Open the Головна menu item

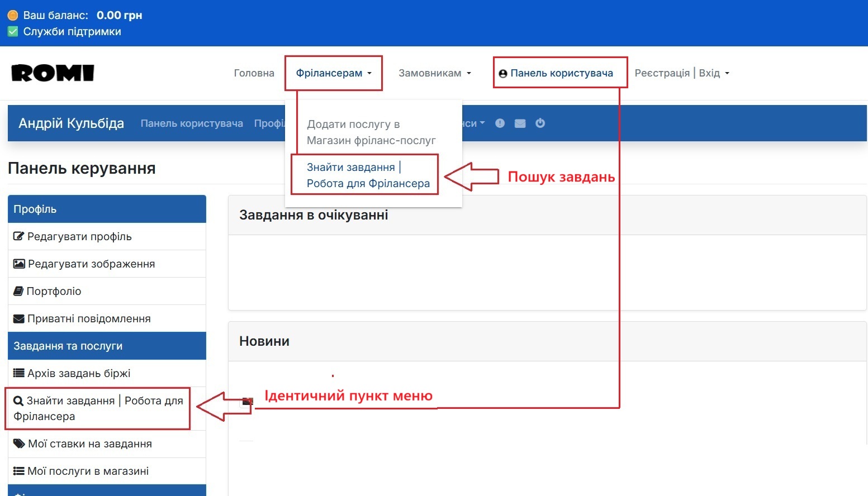click(254, 73)
